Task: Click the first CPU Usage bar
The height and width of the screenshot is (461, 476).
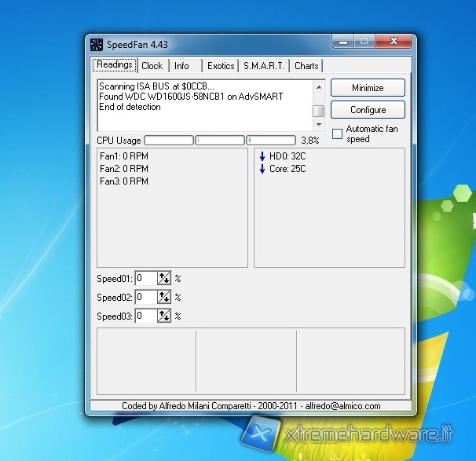Action: [x=169, y=141]
